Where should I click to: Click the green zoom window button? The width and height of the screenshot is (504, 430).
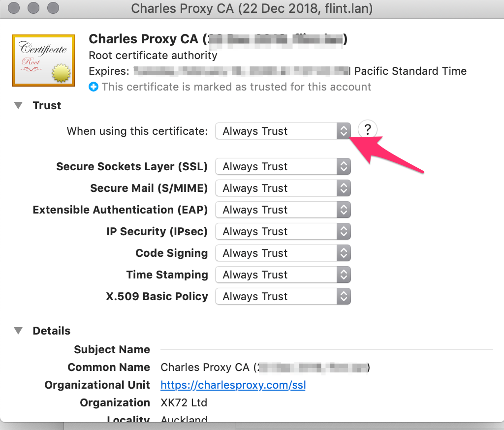[x=53, y=8]
